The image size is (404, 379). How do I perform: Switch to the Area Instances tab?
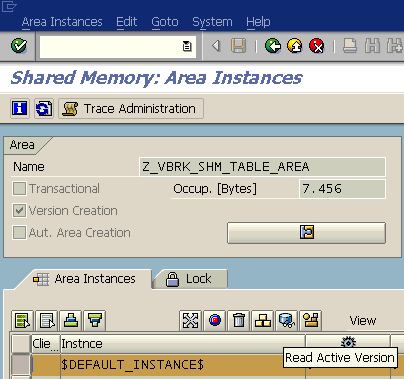click(84, 279)
